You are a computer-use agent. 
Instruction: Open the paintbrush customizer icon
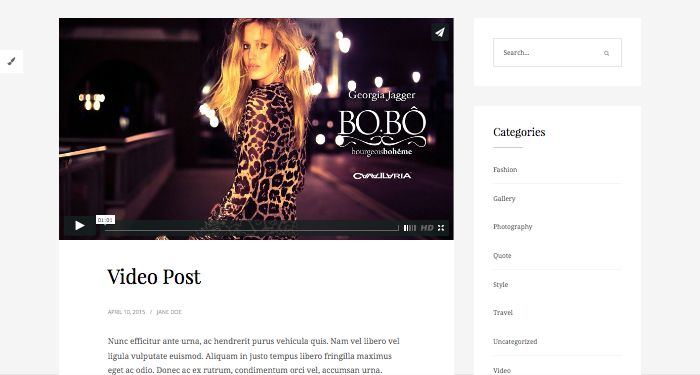[12, 61]
